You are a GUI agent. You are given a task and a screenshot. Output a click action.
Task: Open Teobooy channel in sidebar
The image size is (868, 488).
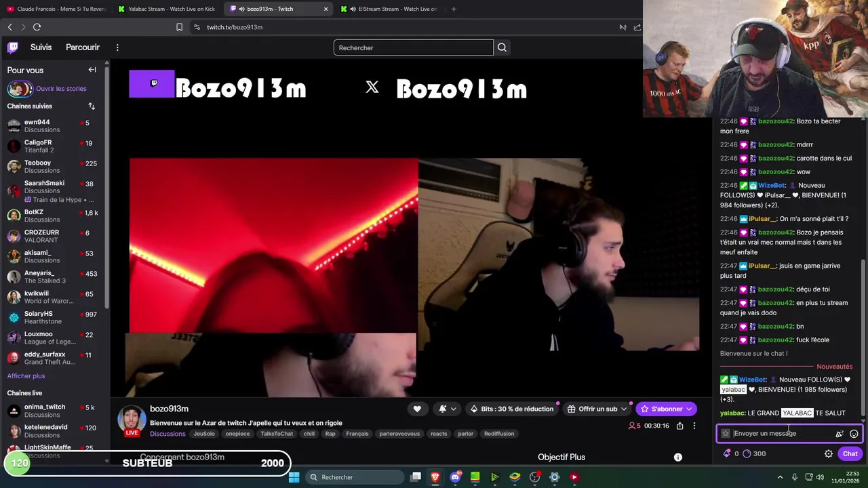tap(54, 167)
